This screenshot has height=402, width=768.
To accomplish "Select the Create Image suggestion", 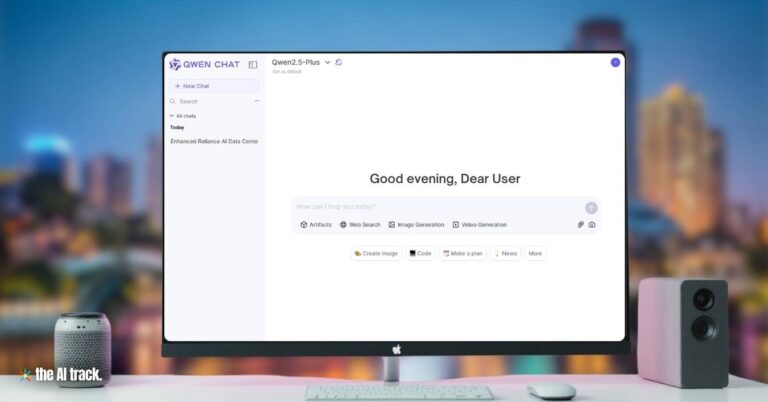I will pos(376,254).
